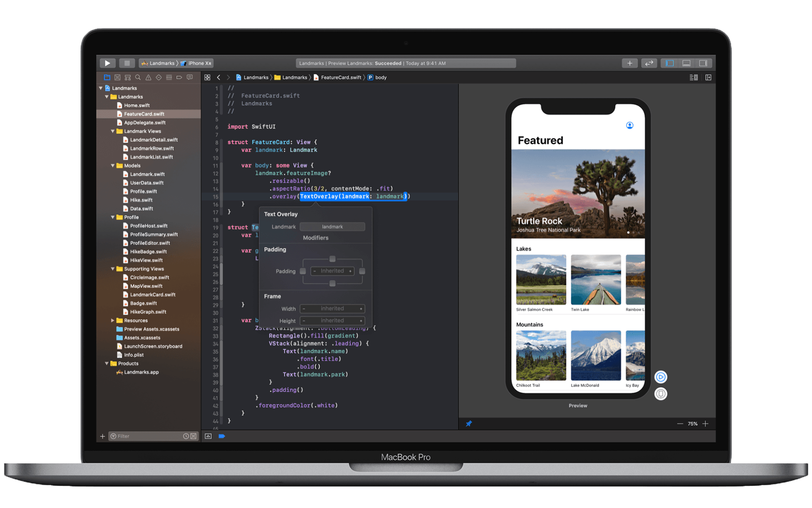Show the Project navigator folder icon
Viewport: 812px width, 508px height.
[x=107, y=77]
